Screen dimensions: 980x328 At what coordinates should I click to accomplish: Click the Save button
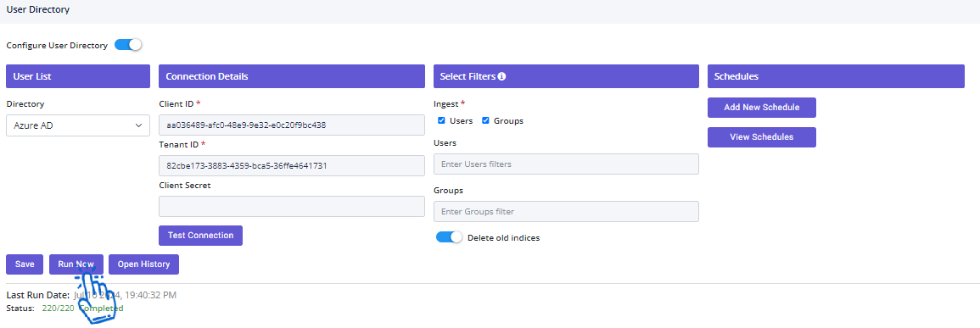[25, 264]
